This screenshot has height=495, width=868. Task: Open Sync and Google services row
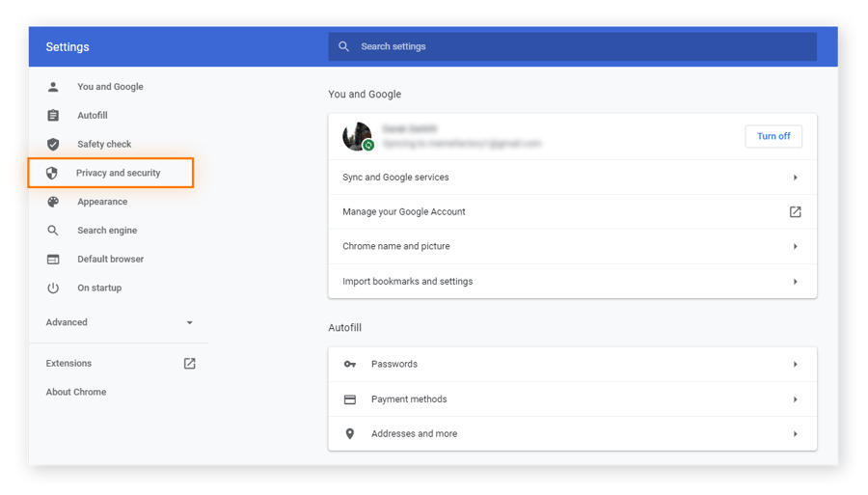tap(572, 178)
